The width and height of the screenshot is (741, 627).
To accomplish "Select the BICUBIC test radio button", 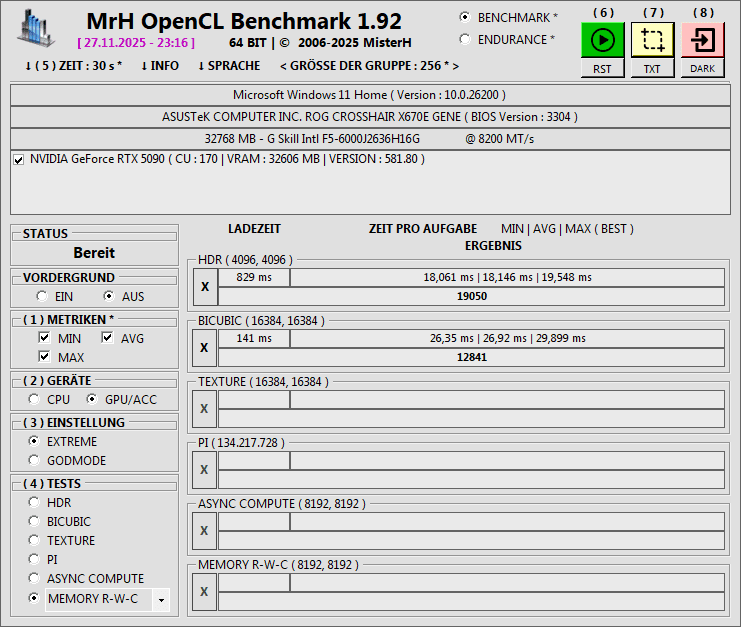I will click(34, 521).
